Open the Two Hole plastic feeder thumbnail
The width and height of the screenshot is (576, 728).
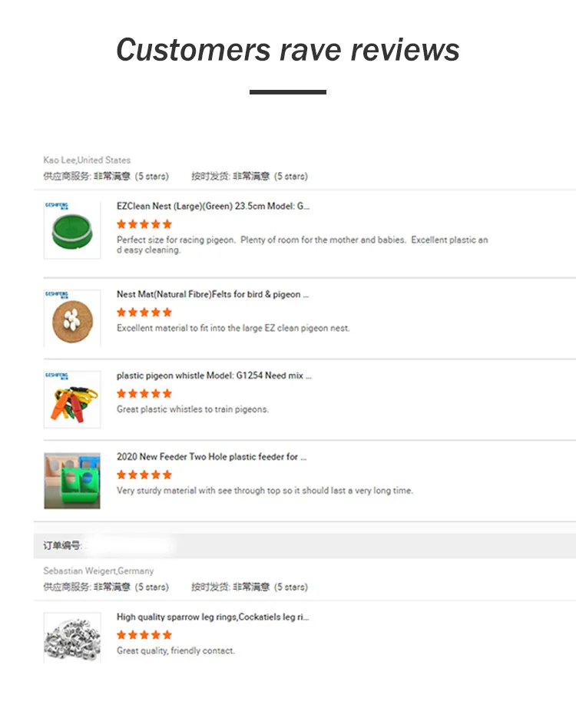click(x=72, y=480)
